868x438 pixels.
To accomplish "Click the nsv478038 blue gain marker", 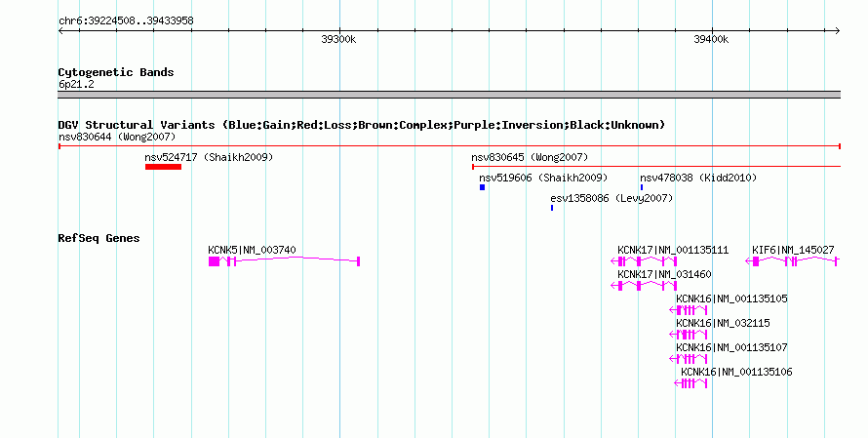I will (x=642, y=187).
